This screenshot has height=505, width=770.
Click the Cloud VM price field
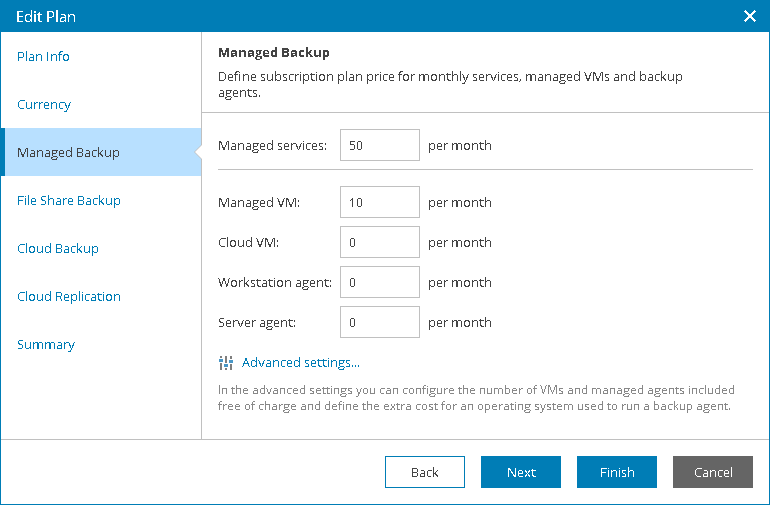pos(379,242)
